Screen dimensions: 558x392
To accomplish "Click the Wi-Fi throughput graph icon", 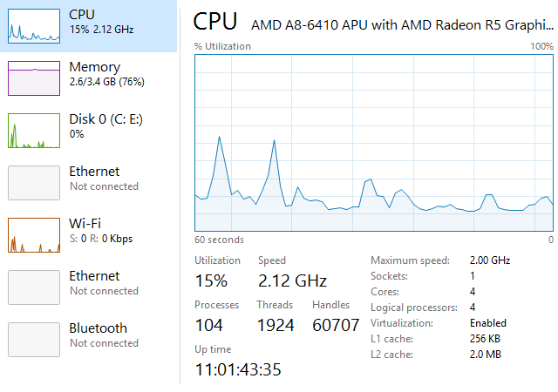I will 33,234.
